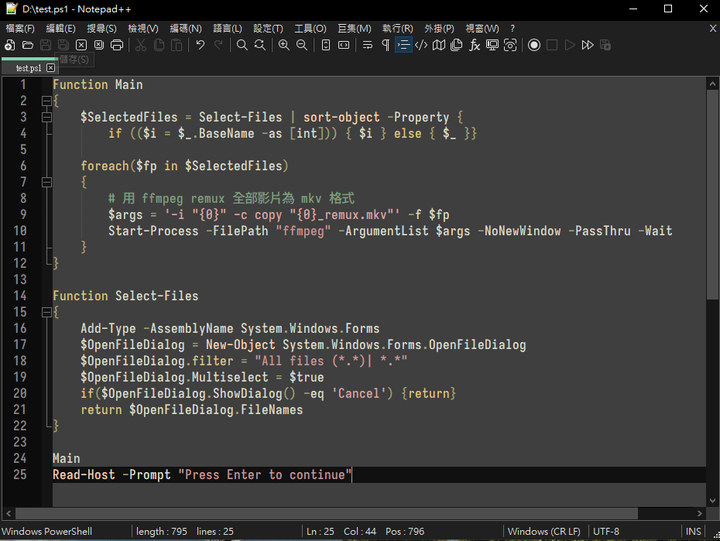The image size is (720, 541).
Task: Print the document with the printer icon
Action: pos(117,45)
